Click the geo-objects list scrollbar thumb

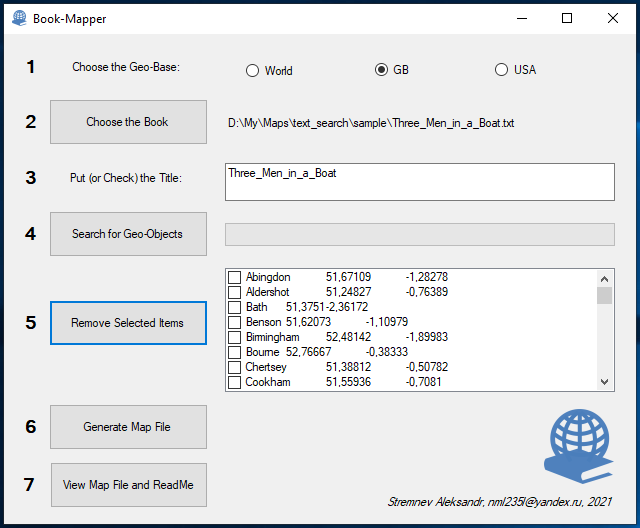tap(604, 295)
